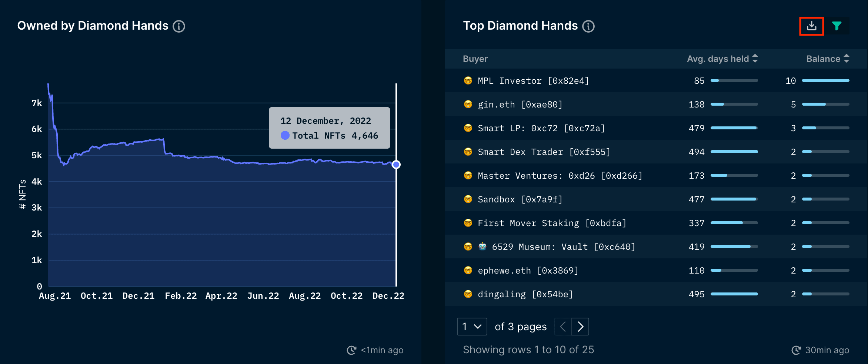Image resolution: width=868 pixels, height=364 pixels.
Task: Click info icon beside Owned by Diamond Hands
Action: click(179, 26)
